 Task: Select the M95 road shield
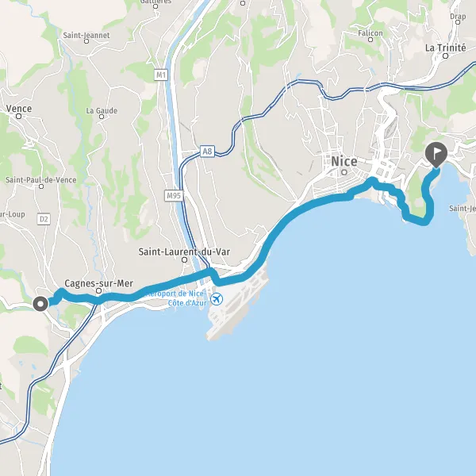(x=174, y=196)
